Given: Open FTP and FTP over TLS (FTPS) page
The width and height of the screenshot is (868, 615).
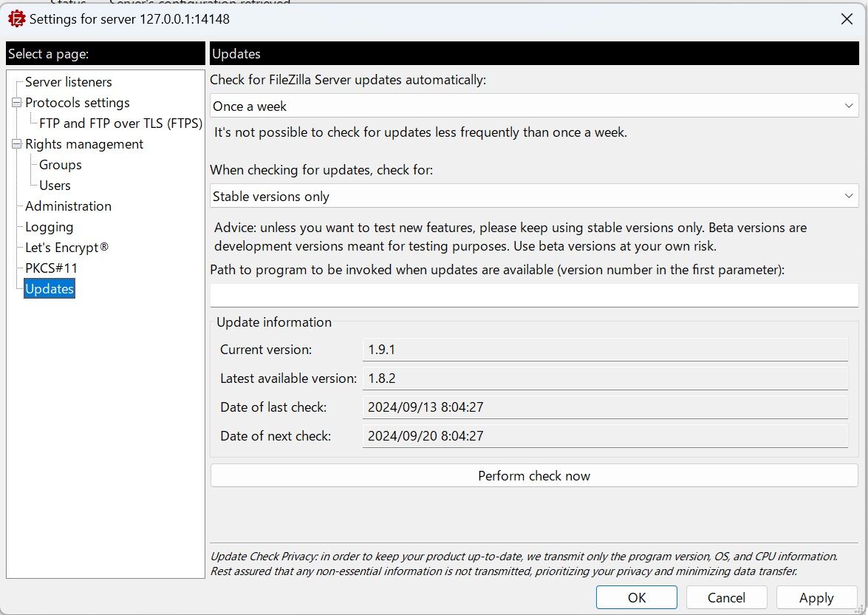Looking at the screenshot, I should [120, 123].
